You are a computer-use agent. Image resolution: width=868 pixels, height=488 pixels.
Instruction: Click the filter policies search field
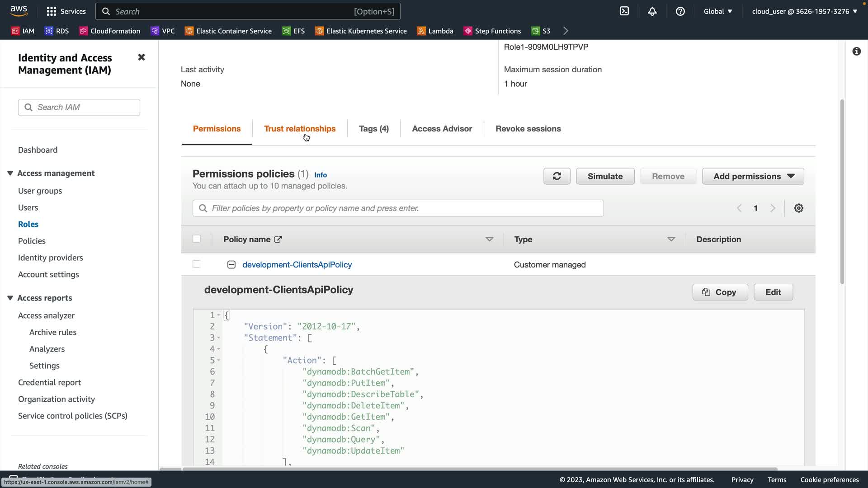point(398,208)
